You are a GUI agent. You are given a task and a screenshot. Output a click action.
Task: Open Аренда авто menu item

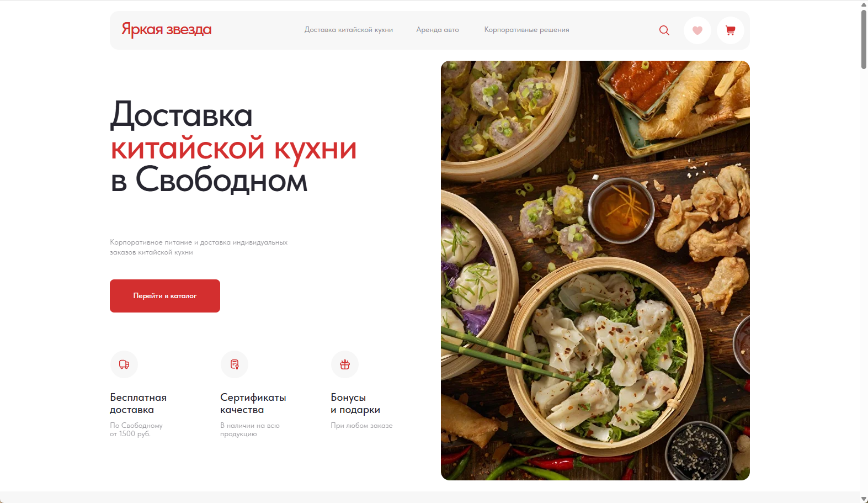[x=438, y=30]
